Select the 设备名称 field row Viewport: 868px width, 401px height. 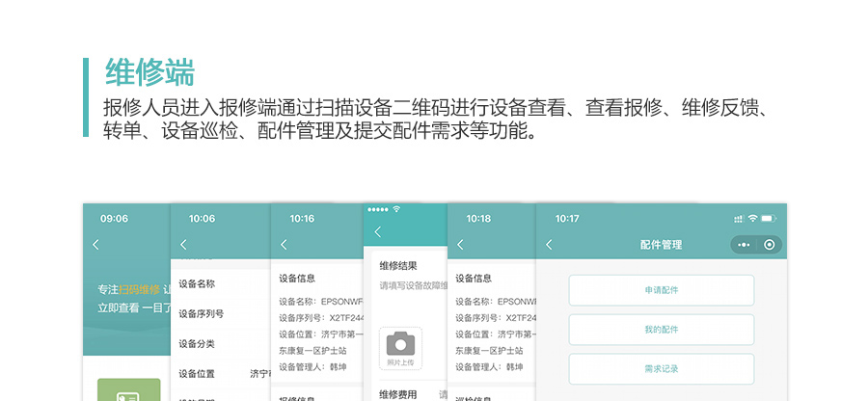(x=220, y=283)
